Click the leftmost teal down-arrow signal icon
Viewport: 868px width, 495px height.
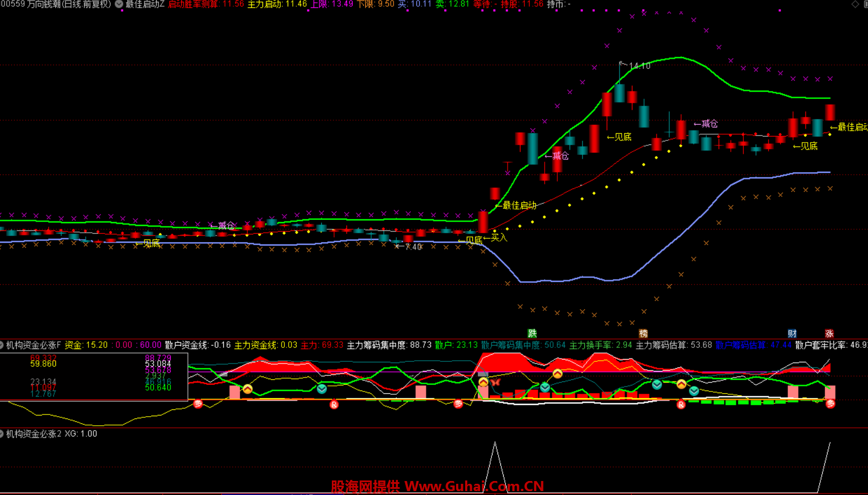(x=322, y=389)
